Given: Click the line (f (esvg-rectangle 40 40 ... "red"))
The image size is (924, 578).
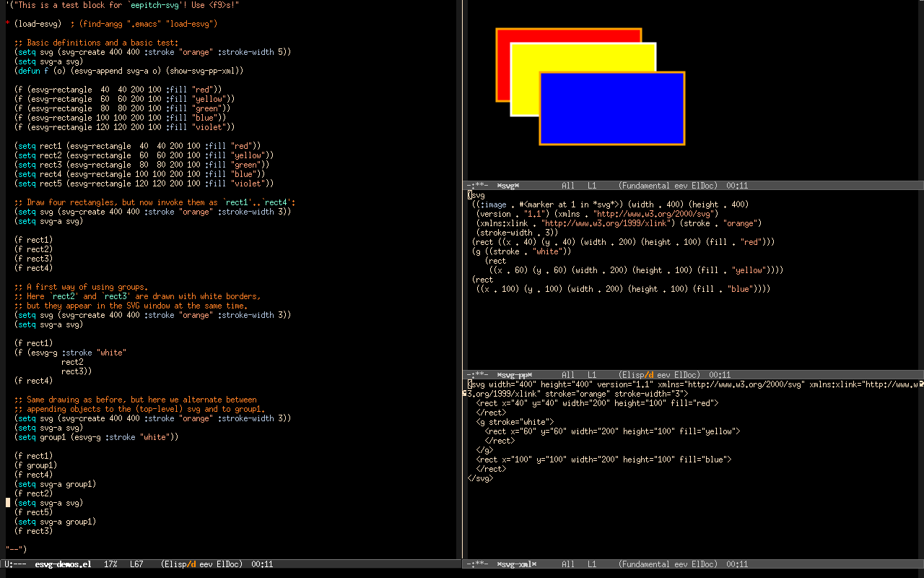Looking at the screenshot, I should pyautogui.click(x=118, y=90).
